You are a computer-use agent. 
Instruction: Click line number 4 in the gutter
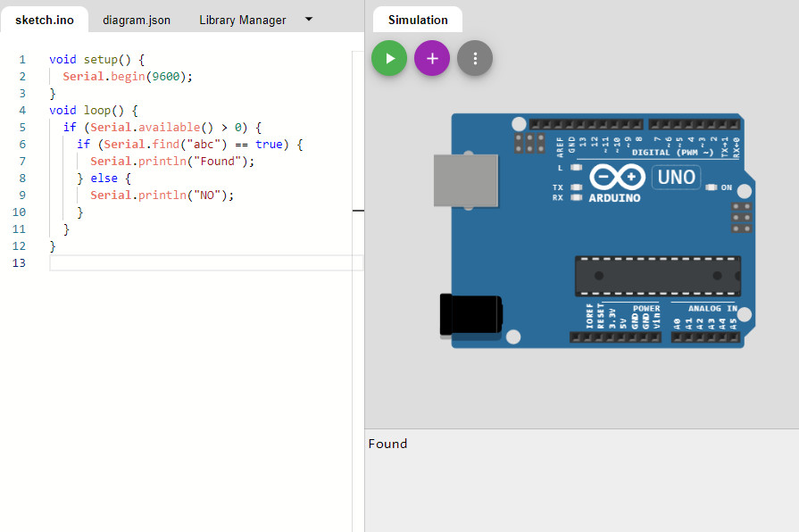(x=22, y=111)
